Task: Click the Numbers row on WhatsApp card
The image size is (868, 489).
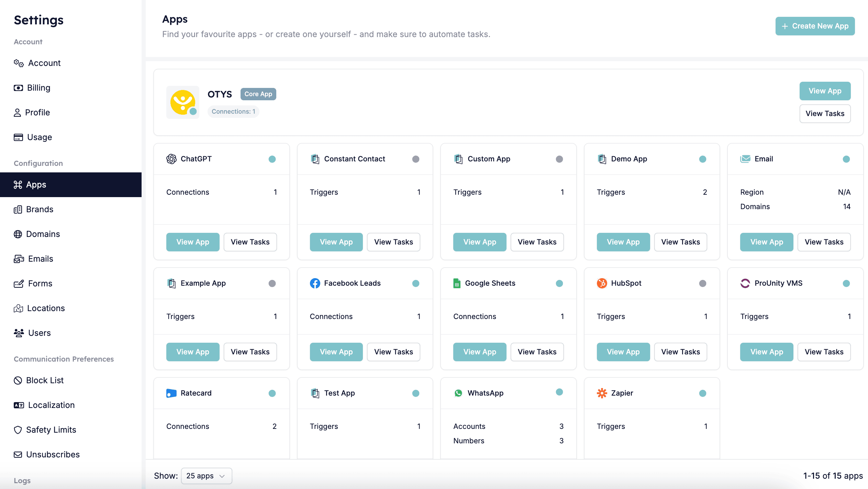Action: click(508, 441)
